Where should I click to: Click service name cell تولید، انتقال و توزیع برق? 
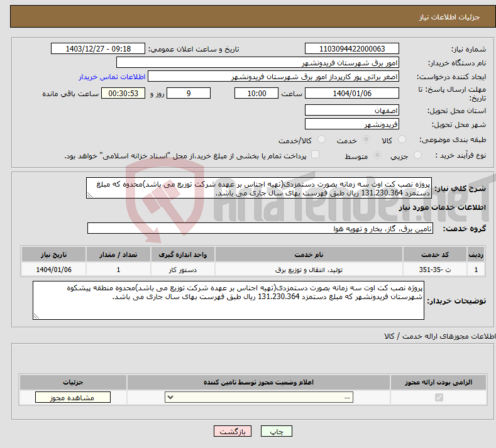pyautogui.click(x=309, y=270)
